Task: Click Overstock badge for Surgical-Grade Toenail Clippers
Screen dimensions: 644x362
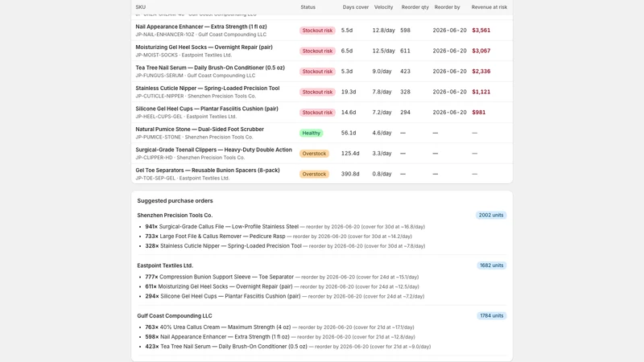Action: (x=314, y=154)
